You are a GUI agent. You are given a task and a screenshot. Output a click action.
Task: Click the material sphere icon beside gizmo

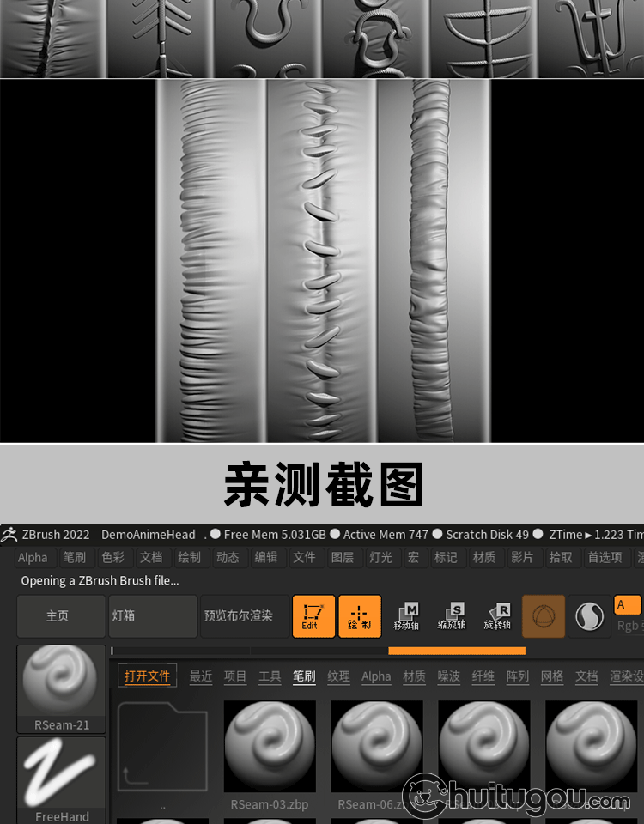coord(589,616)
